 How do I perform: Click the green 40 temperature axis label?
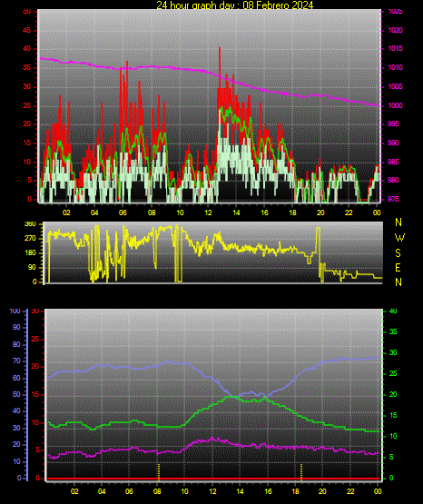393,311
